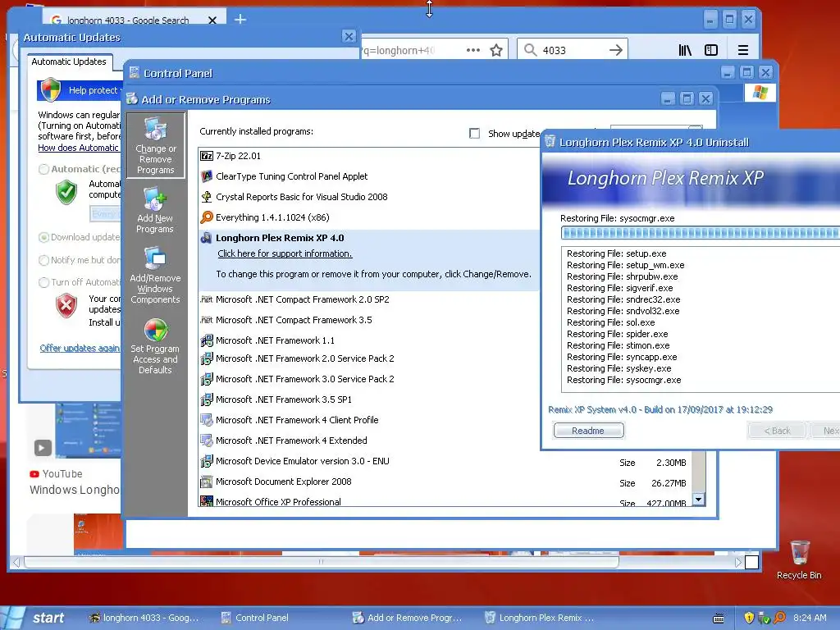Click 'Restoring File: sysocmgr.exe' log entry
The width and height of the screenshot is (840, 630).
pos(624,381)
